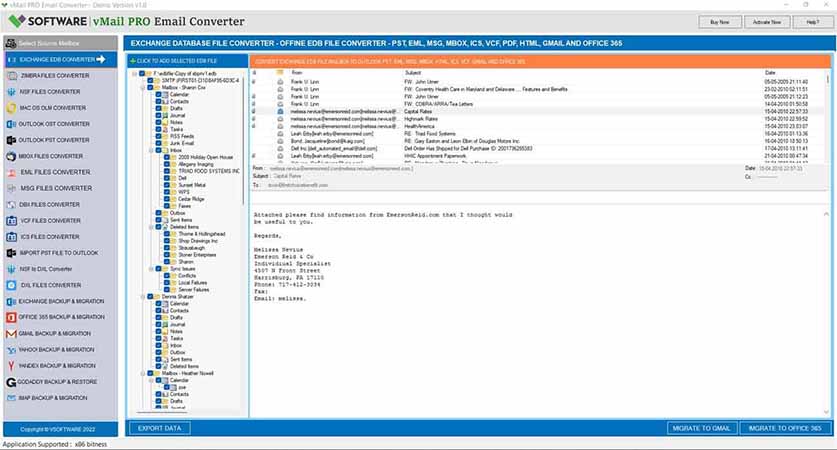Select the Dell Order Has Shipped email row
Viewport: 837px width, 450px height.
point(539,148)
